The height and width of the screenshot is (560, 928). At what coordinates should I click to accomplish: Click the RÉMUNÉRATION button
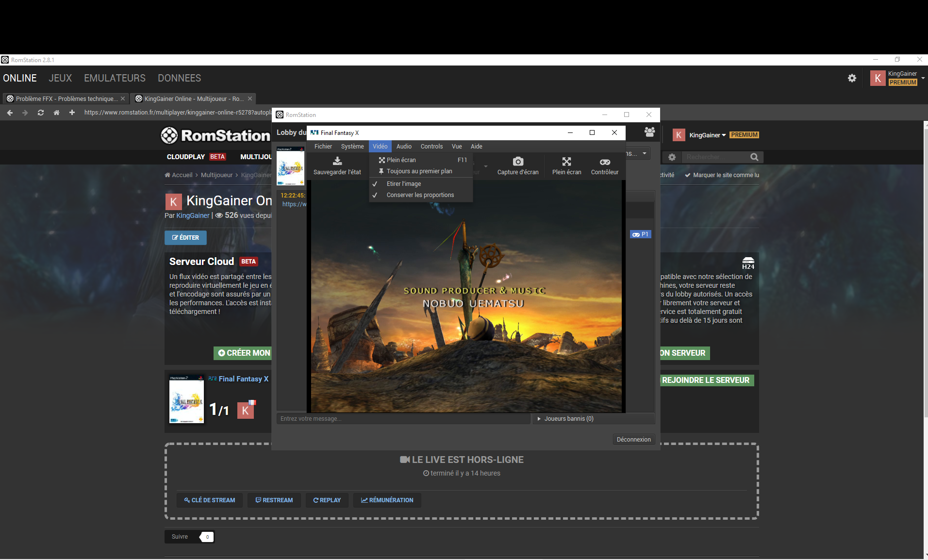[387, 500]
